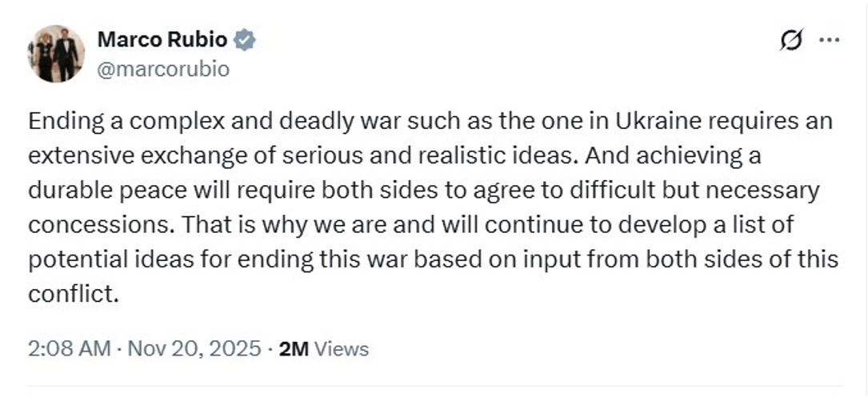Open the three-dot more options menu
The width and height of the screenshot is (868, 406).
coord(830,42)
